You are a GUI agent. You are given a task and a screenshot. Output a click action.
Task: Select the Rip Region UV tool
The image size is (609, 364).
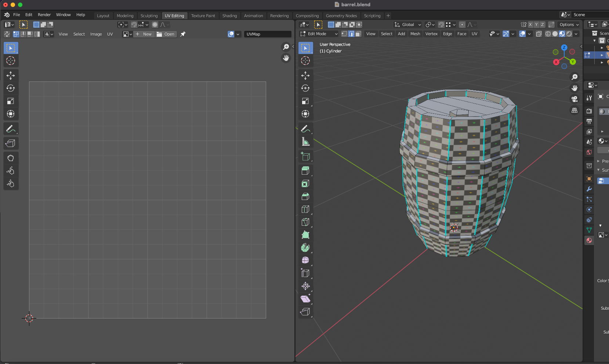11,143
